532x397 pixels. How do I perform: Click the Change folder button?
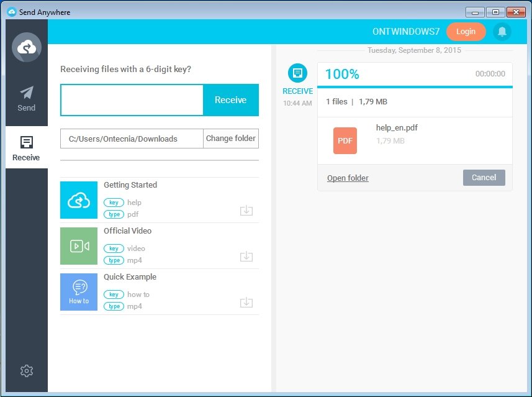click(231, 138)
